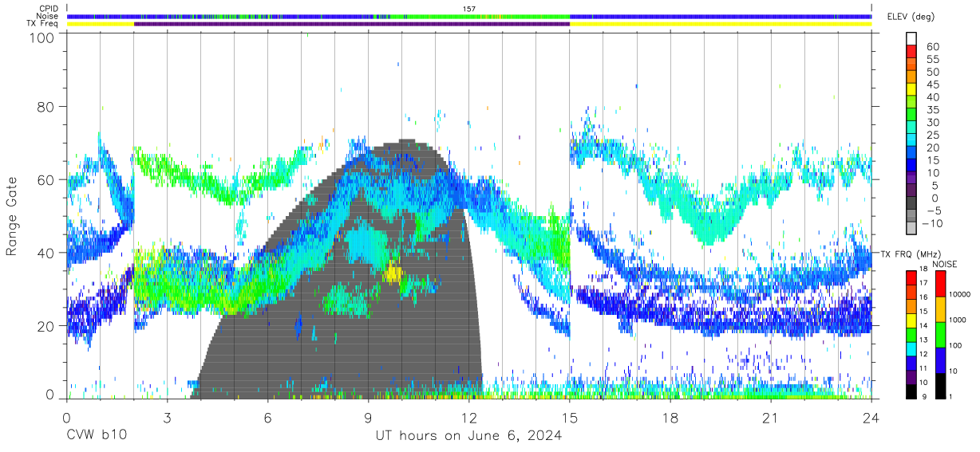The image size is (980, 452).
Task: Click the 0 tick on the UT hours axis
Action: coord(66,417)
